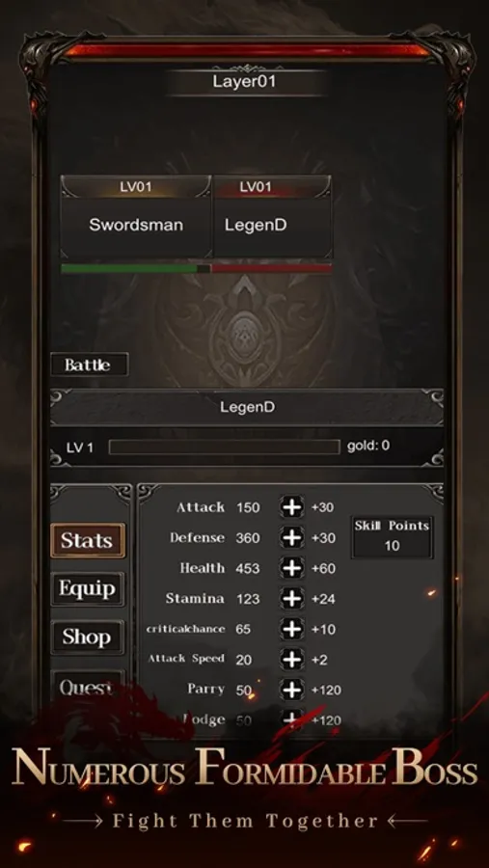Open the Shop tab

pos(88,637)
